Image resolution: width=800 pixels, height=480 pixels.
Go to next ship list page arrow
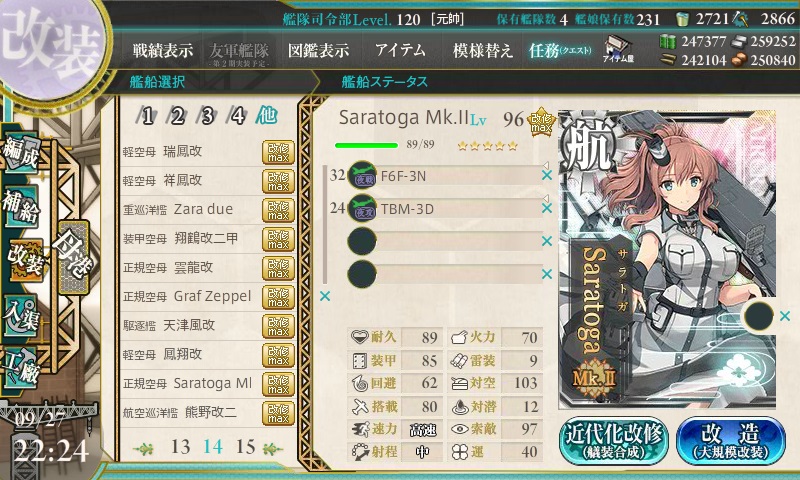(273, 448)
